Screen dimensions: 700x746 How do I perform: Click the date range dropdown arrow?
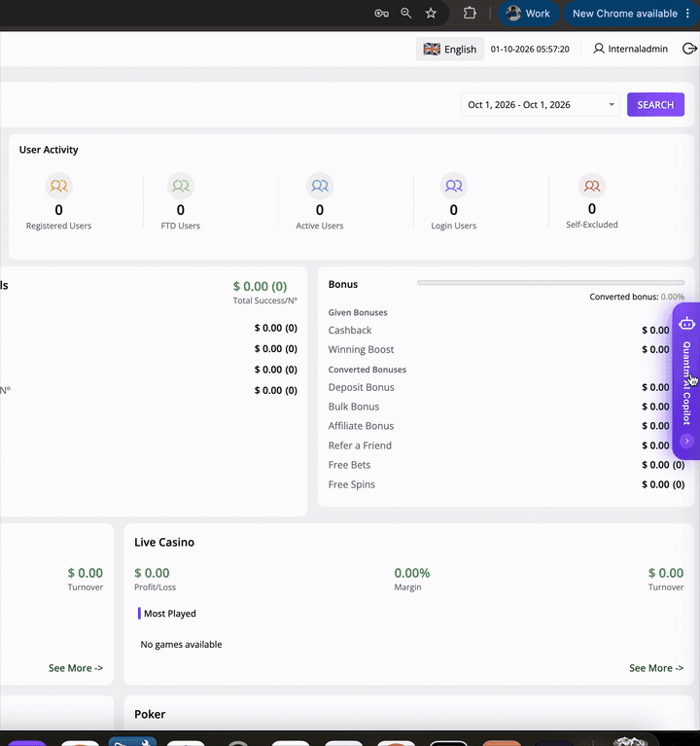(612, 105)
